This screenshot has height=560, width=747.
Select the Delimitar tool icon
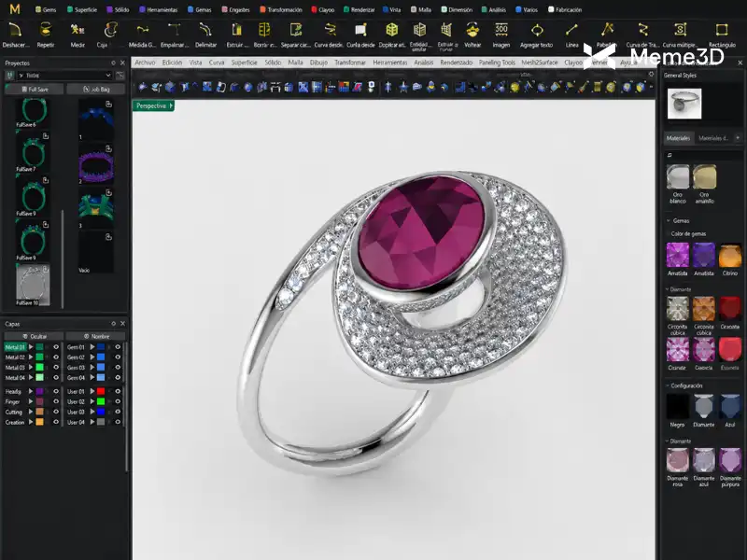click(x=205, y=30)
